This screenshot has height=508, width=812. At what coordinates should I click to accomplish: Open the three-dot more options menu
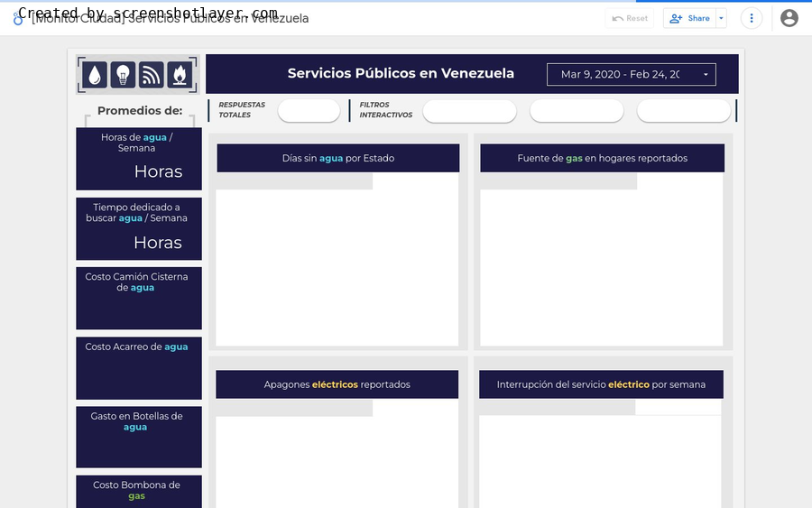[x=752, y=18]
